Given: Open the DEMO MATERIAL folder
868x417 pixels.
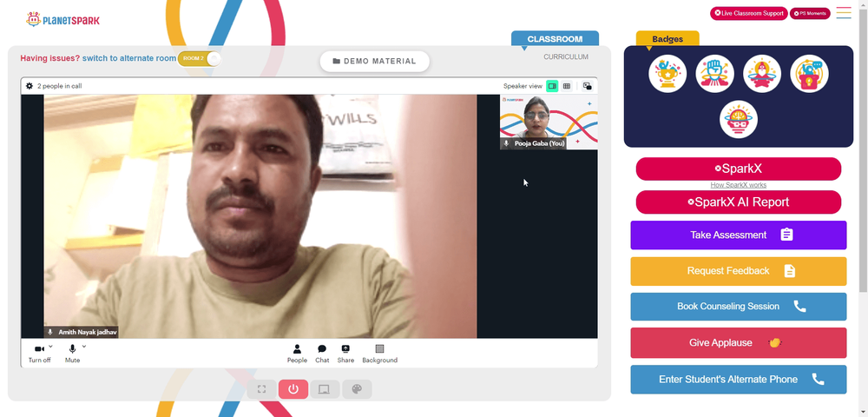Looking at the screenshot, I should (375, 62).
